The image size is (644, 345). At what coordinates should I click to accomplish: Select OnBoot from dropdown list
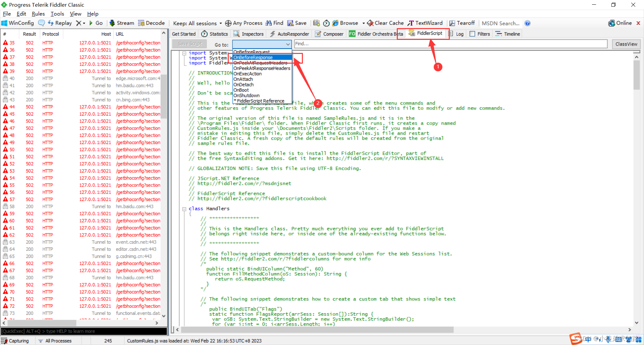(262, 90)
